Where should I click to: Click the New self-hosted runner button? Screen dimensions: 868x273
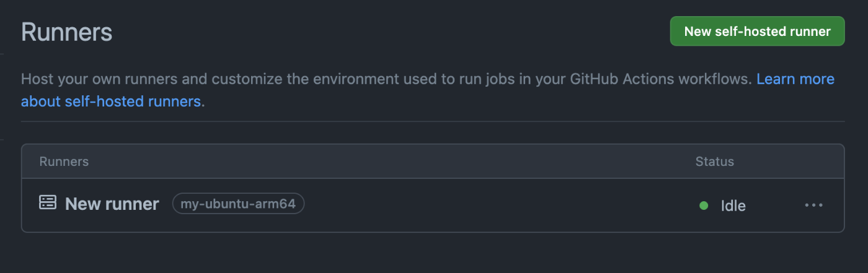coord(757,31)
